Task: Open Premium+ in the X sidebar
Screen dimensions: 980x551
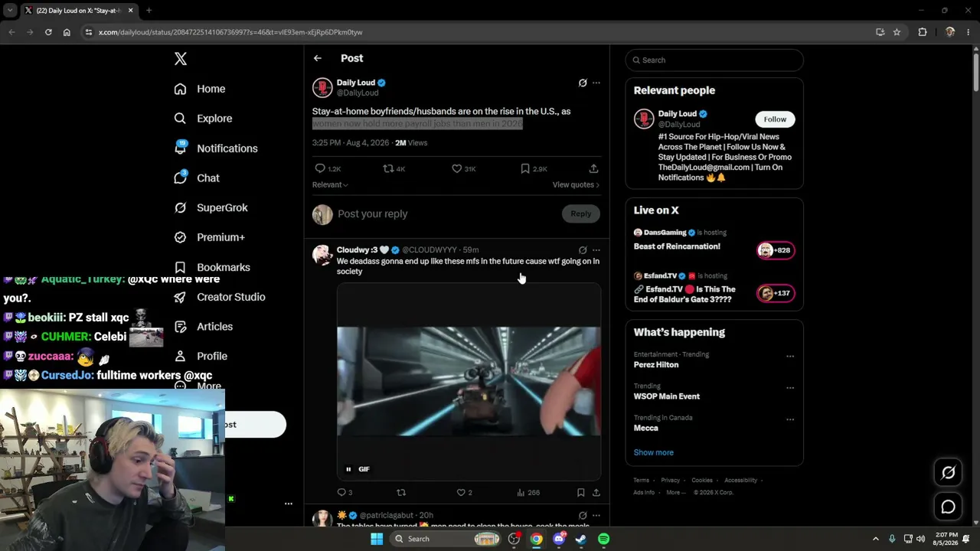Action: (209, 237)
